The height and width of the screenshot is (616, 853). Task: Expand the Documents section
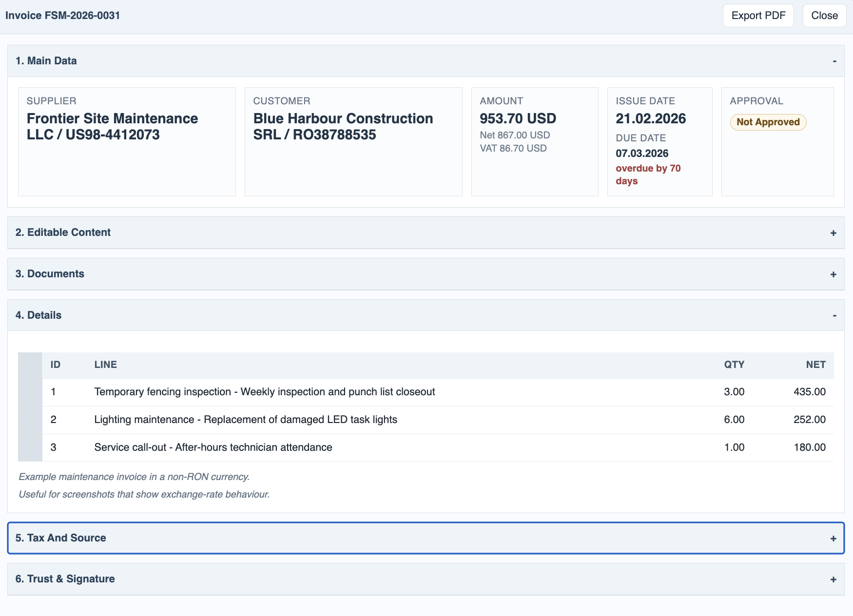click(x=426, y=274)
